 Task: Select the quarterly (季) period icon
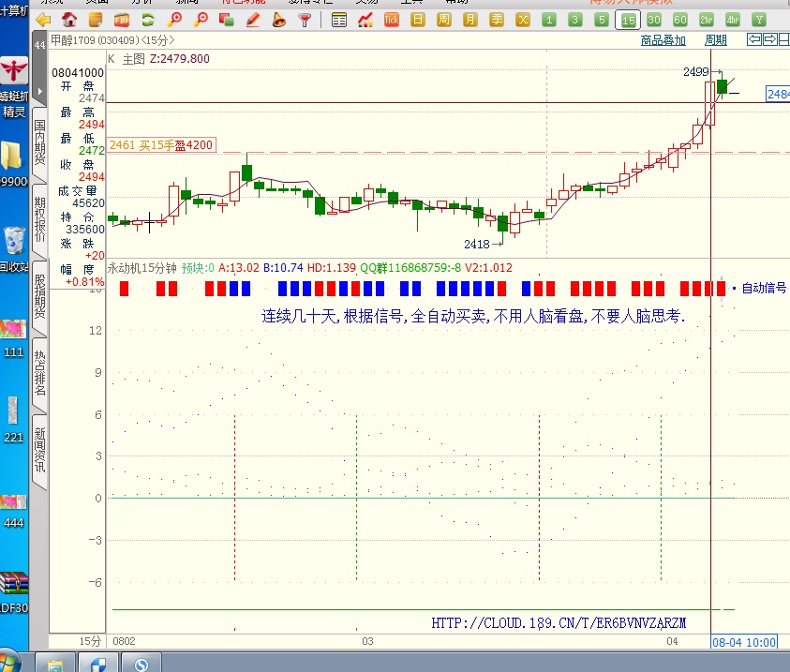point(496,20)
